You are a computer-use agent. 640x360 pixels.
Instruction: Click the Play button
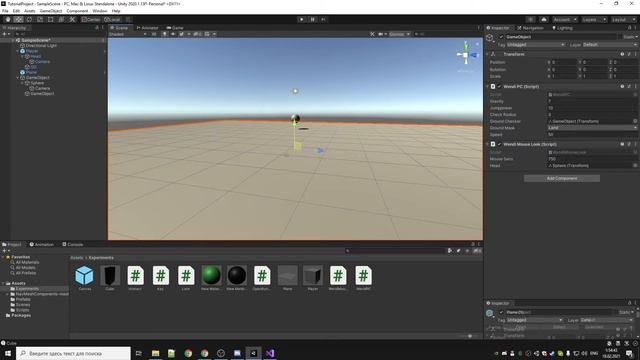302,19
